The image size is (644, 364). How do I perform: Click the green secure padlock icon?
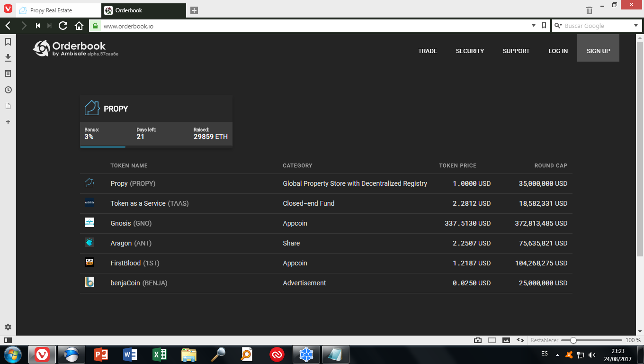tap(95, 26)
